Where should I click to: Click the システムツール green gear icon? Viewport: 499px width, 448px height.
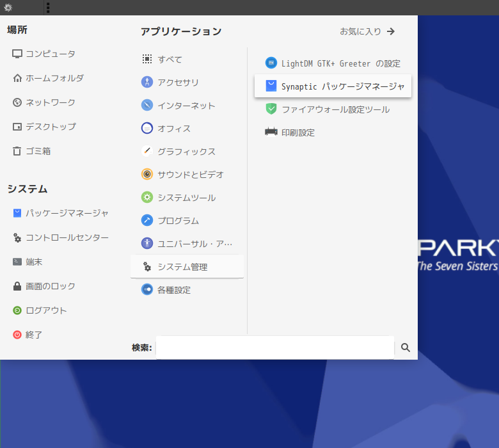(x=147, y=197)
